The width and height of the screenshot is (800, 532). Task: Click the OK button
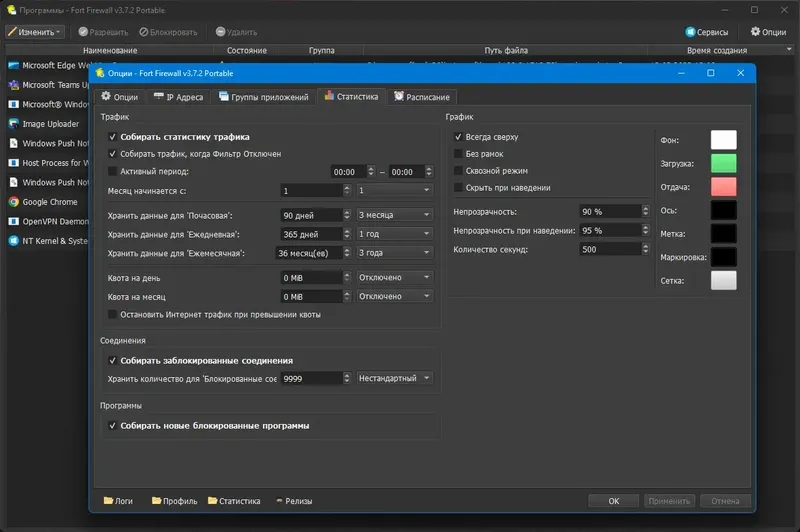tap(613, 501)
